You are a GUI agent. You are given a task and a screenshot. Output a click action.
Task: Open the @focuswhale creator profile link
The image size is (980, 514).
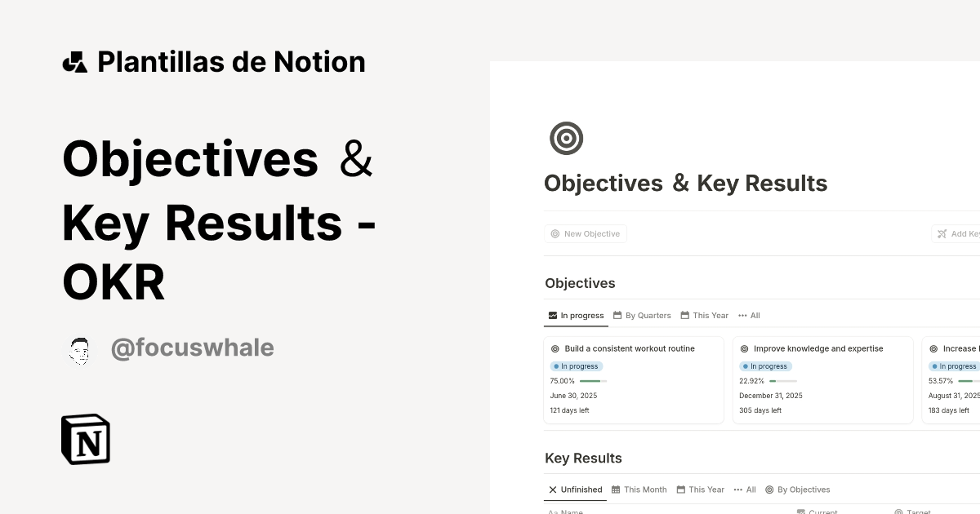point(193,348)
